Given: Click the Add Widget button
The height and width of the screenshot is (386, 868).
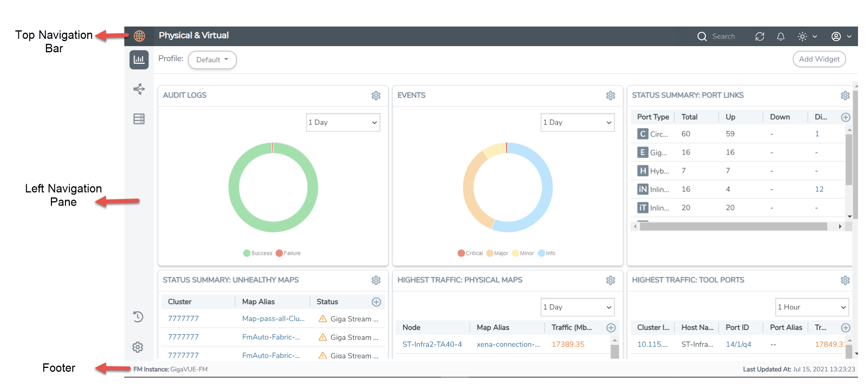Looking at the screenshot, I should [819, 59].
